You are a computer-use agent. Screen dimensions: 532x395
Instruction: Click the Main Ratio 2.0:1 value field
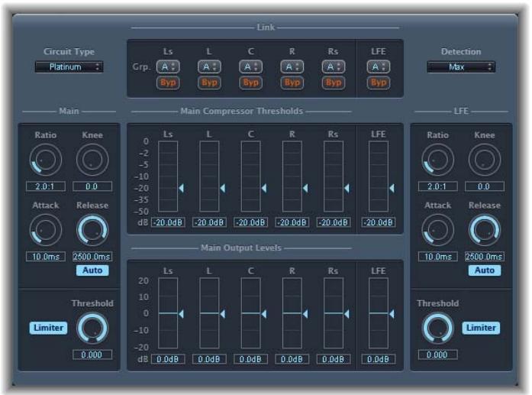tap(46, 186)
